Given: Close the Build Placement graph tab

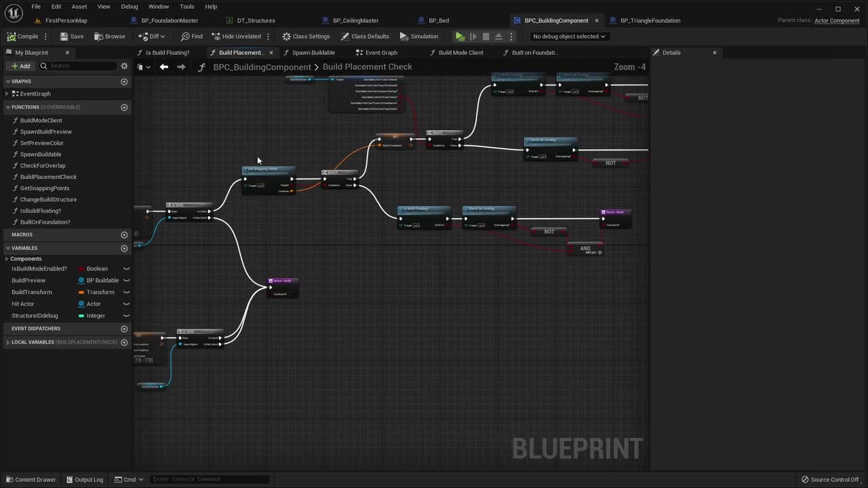Looking at the screenshot, I should click(271, 52).
